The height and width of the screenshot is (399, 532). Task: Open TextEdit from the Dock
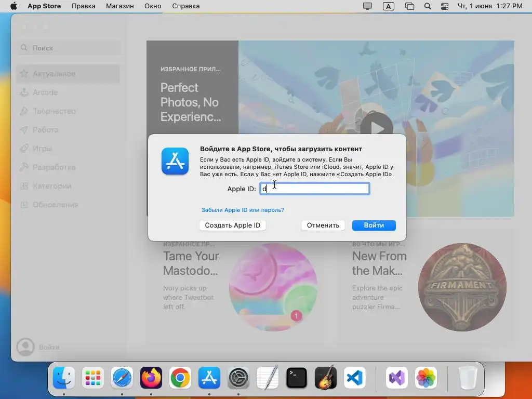[268, 378]
